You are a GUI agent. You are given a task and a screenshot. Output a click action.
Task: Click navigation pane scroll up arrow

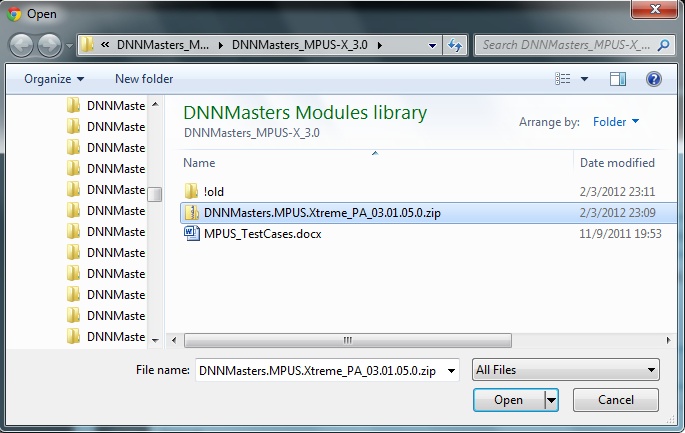point(155,104)
